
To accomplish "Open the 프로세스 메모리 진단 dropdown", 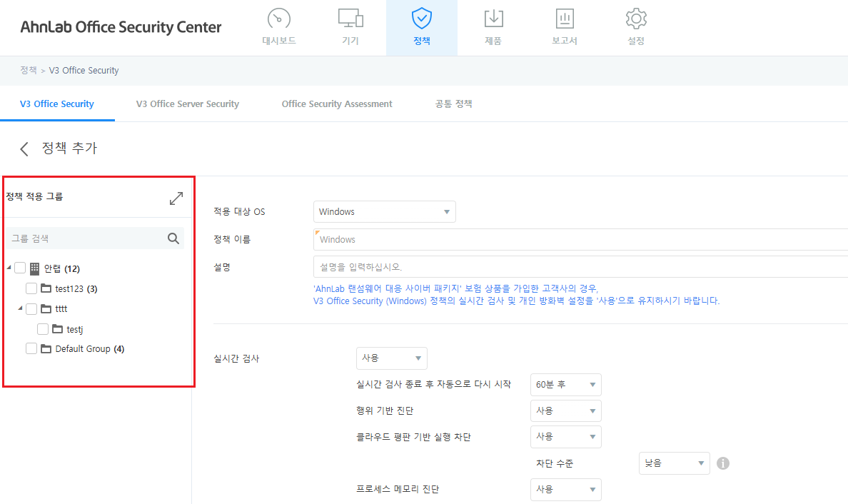I will point(566,490).
